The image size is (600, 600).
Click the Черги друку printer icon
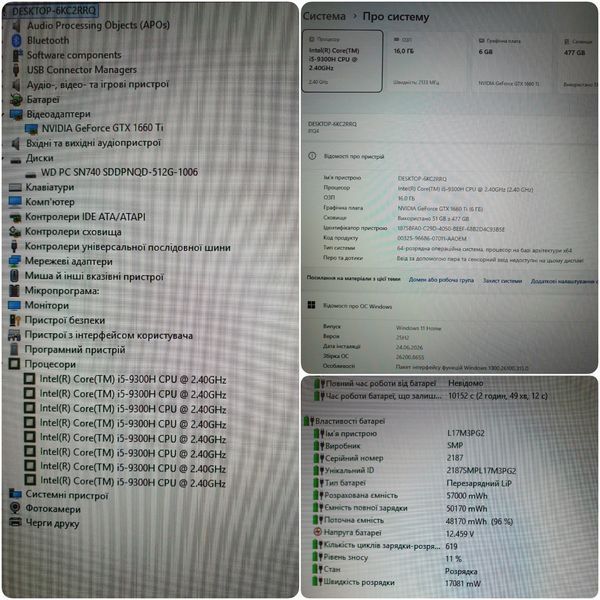click(x=15, y=522)
